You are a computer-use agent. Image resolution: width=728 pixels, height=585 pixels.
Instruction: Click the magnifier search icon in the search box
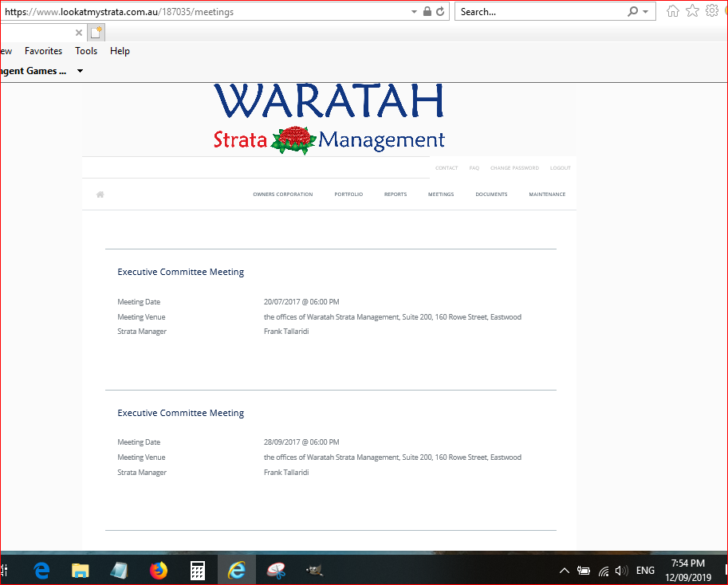[x=632, y=12]
